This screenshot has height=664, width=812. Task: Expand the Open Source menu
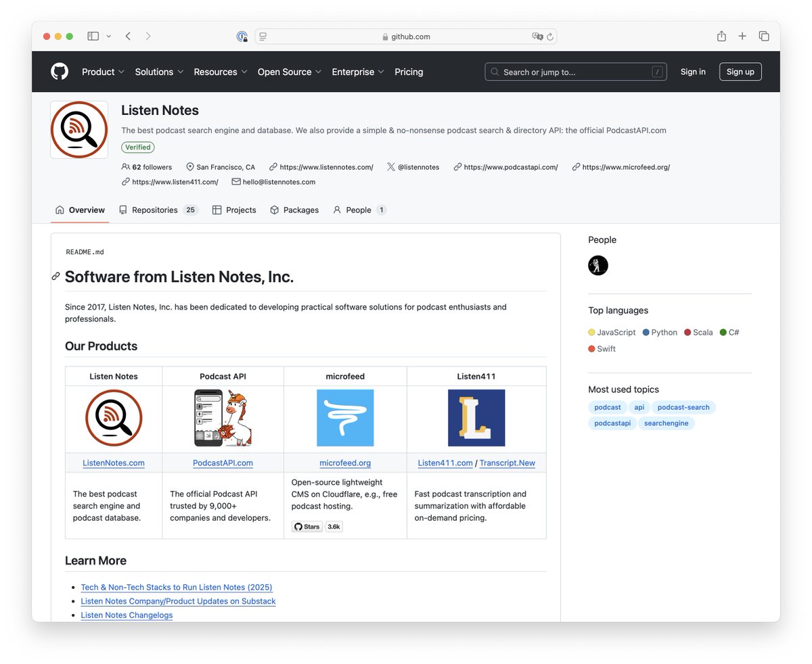290,72
